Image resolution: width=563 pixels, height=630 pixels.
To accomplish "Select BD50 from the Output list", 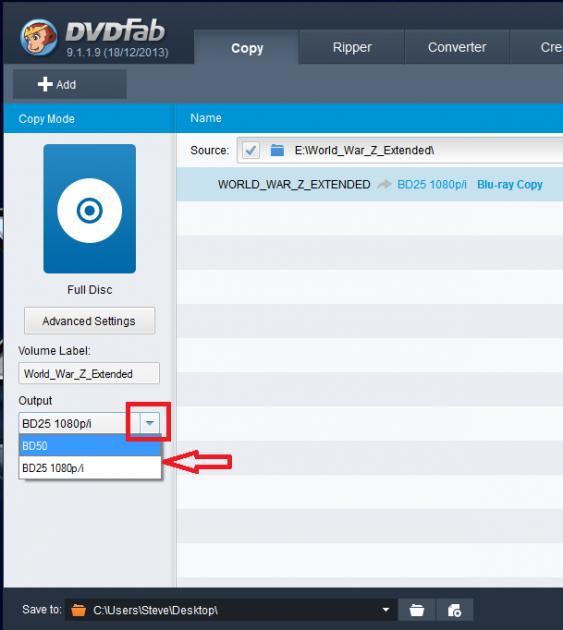I will click(90, 446).
